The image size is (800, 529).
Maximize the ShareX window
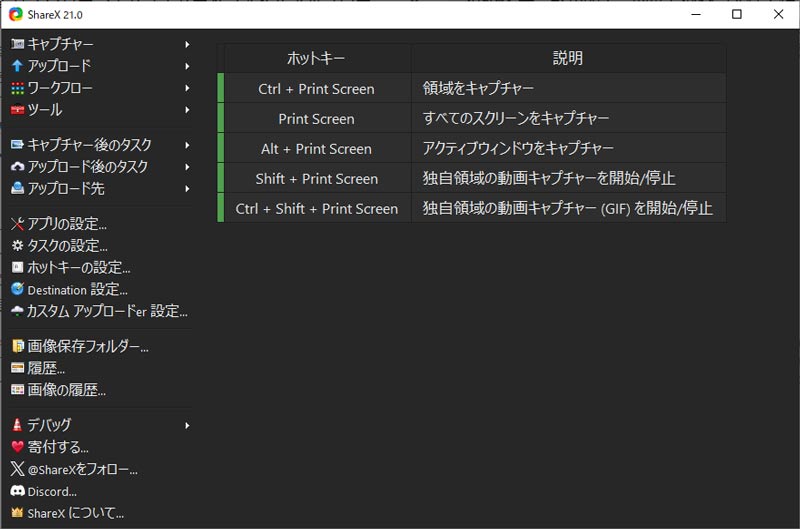pos(737,14)
